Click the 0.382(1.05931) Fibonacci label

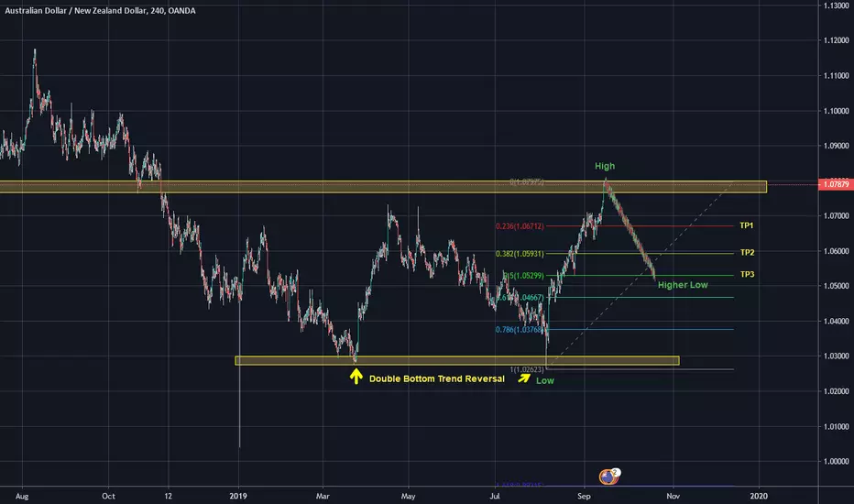pyautogui.click(x=520, y=254)
